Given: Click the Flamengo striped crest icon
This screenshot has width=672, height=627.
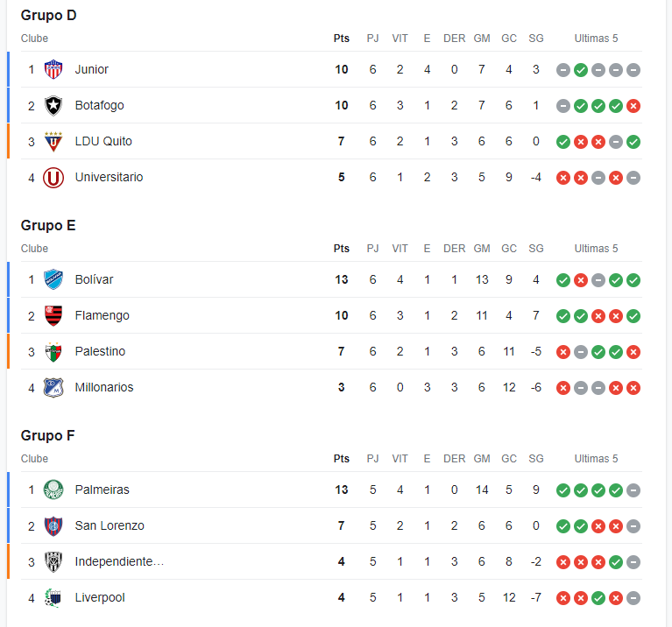Looking at the screenshot, I should 53,315.
